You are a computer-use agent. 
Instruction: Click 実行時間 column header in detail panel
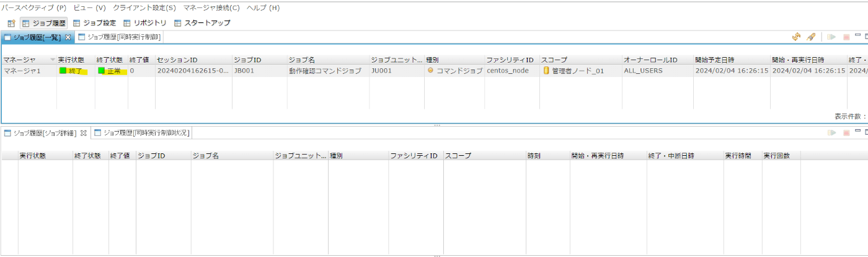click(x=742, y=155)
